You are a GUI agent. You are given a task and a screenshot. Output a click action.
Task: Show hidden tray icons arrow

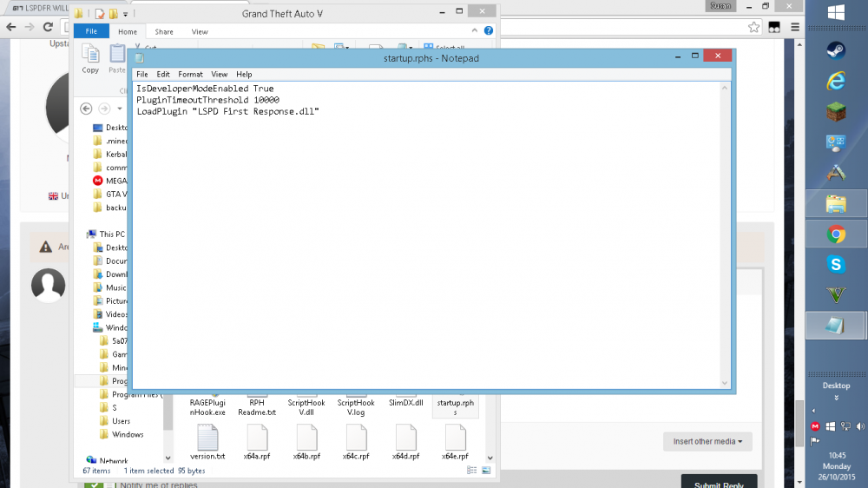[x=813, y=411]
